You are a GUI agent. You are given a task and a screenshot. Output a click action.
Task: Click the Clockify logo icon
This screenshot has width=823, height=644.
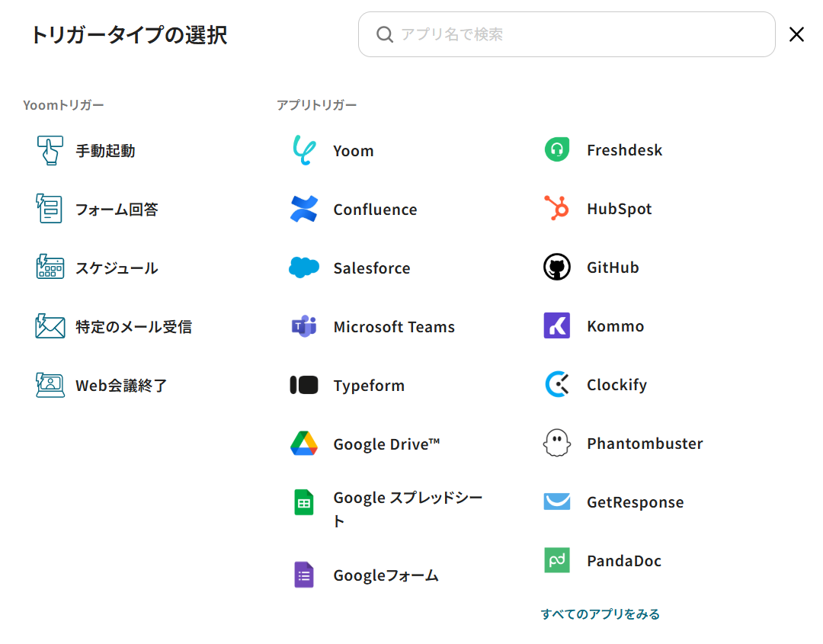(557, 384)
